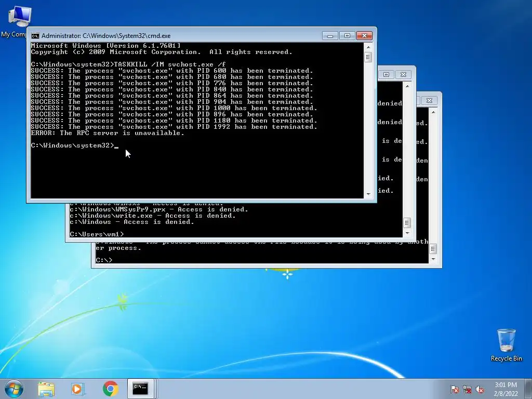Viewport: 532px width, 399px height.
Task: Close the Administrator cmd.exe window
Action: 364,36
